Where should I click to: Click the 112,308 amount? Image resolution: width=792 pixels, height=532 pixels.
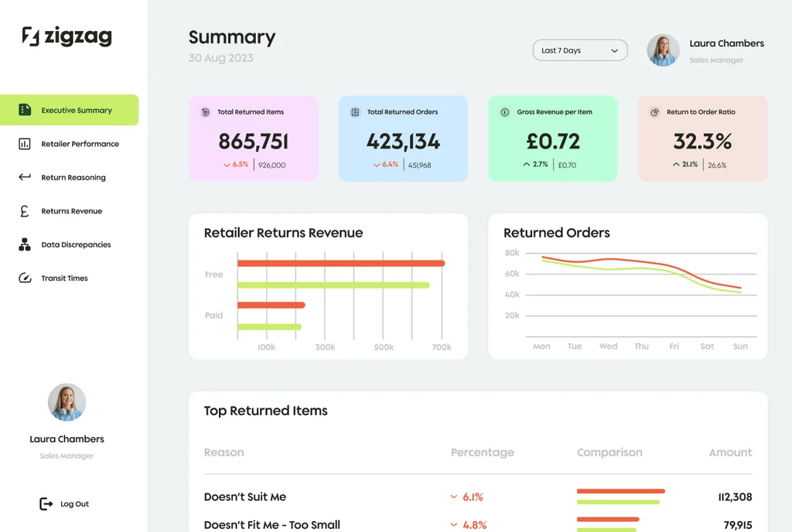pyautogui.click(x=735, y=497)
